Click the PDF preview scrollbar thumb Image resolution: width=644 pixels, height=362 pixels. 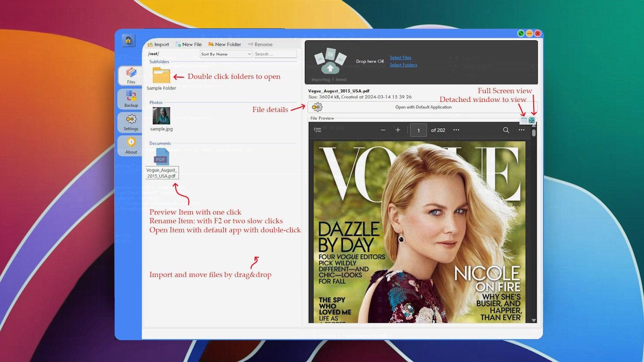click(534, 133)
